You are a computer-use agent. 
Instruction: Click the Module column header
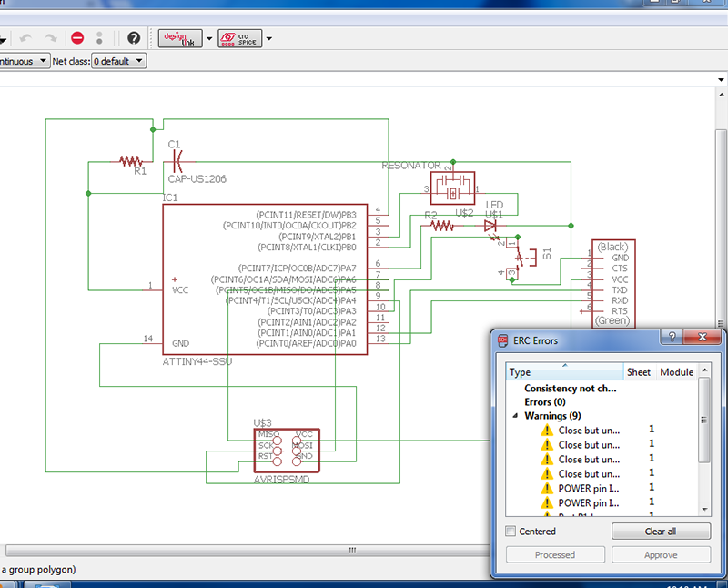click(x=676, y=372)
